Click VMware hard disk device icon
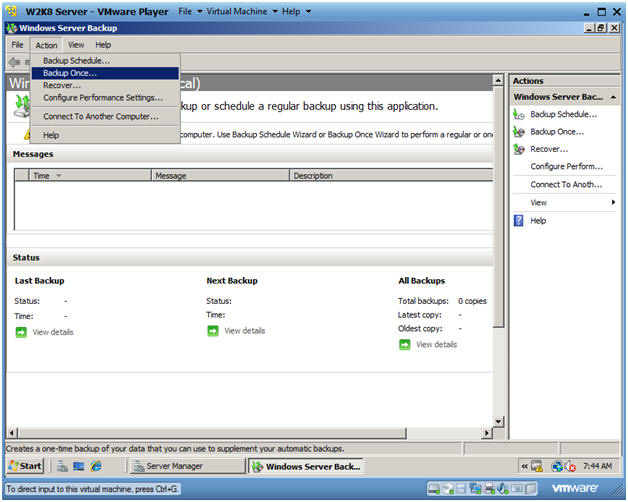 [434, 488]
